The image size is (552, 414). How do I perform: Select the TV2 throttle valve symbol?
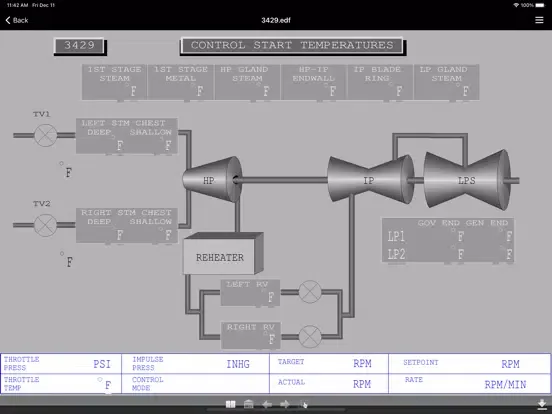click(45, 225)
